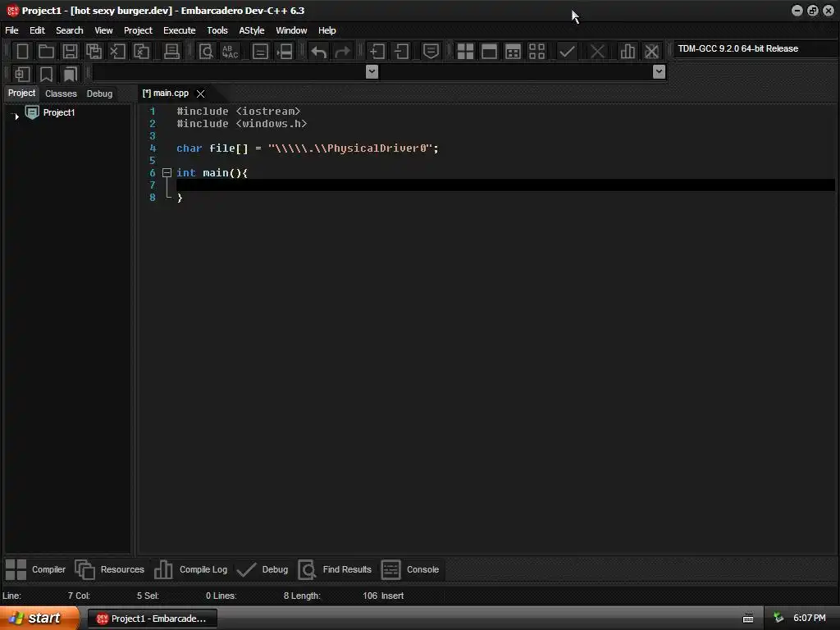Click the Print toolbar icon
840x630 pixels.
pyautogui.click(x=171, y=52)
